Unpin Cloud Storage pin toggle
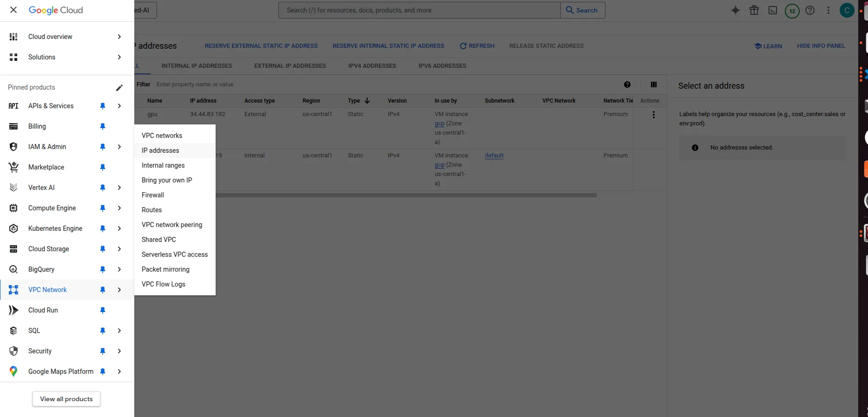Image resolution: width=868 pixels, height=417 pixels. point(103,249)
